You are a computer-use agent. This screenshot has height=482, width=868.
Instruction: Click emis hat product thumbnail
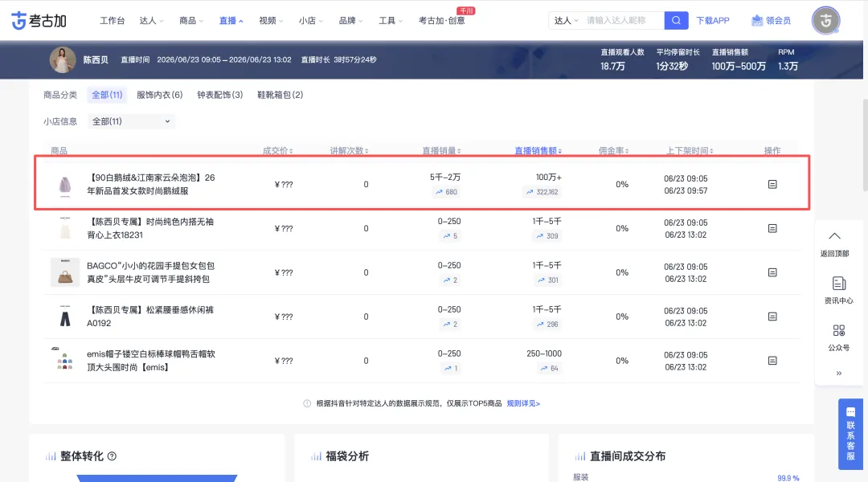pos(65,360)
